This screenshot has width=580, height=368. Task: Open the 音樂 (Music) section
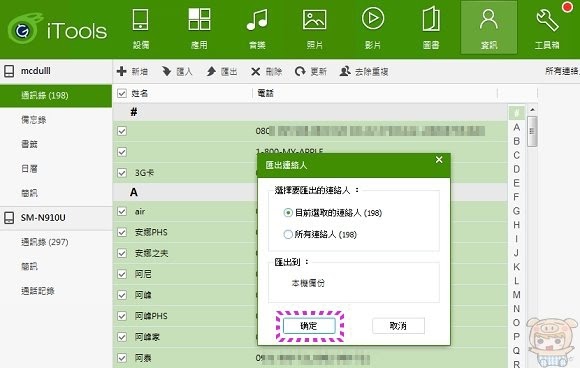[x=257, y=28]
